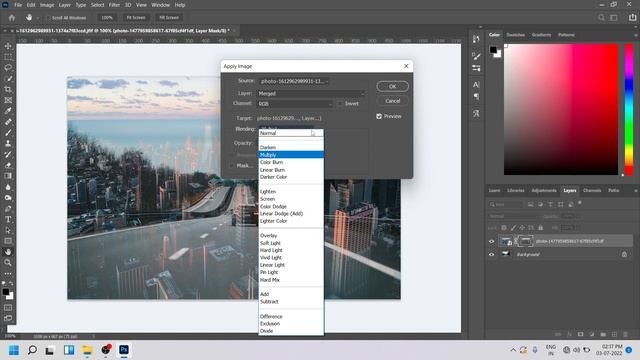Switch to the Swatches tab
Screen dimensions: 640x360
point(516,35)
